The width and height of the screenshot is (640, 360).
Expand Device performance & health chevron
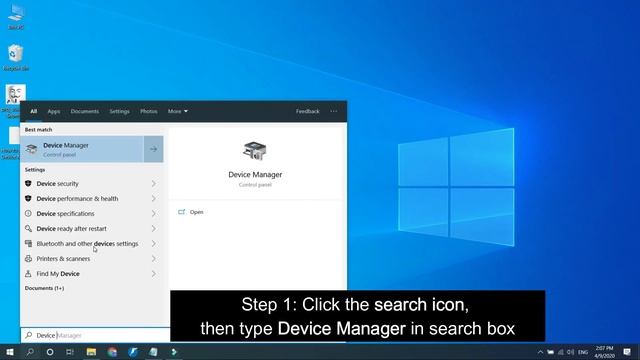[154, 199]
